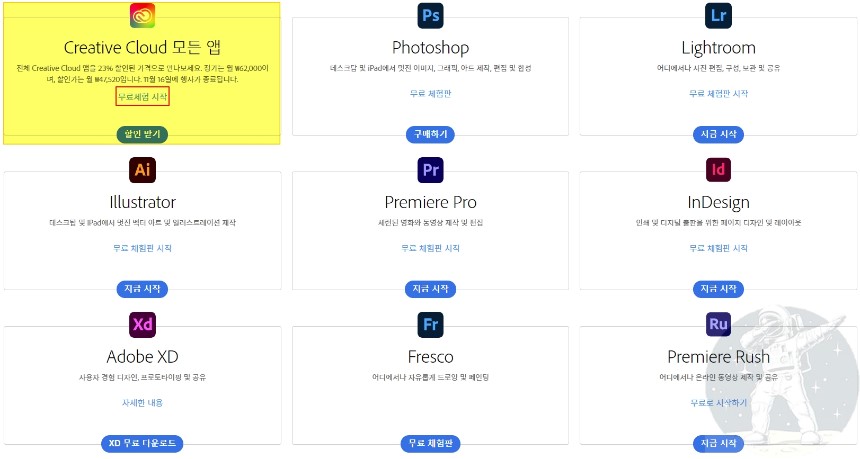Click 지금 시작 button on Premiere Rush card
Viewport: 860px width, 459px height.
coord(718,443)
